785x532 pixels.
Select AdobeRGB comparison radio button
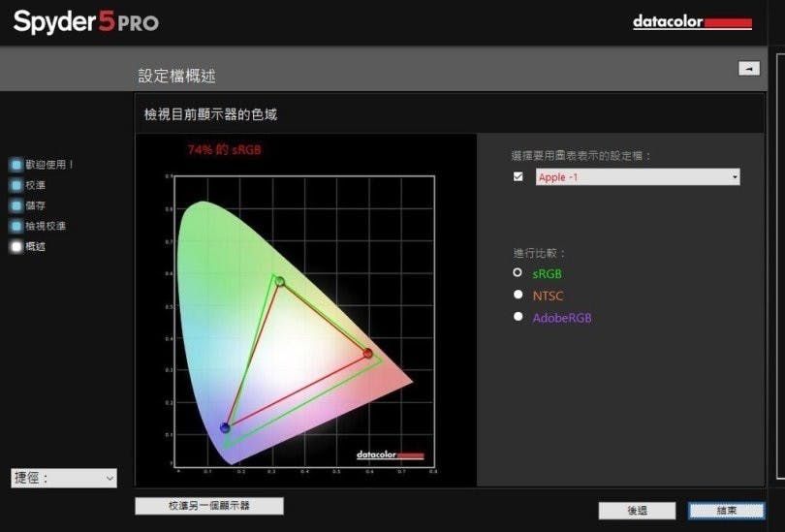(x=518, y=316)
